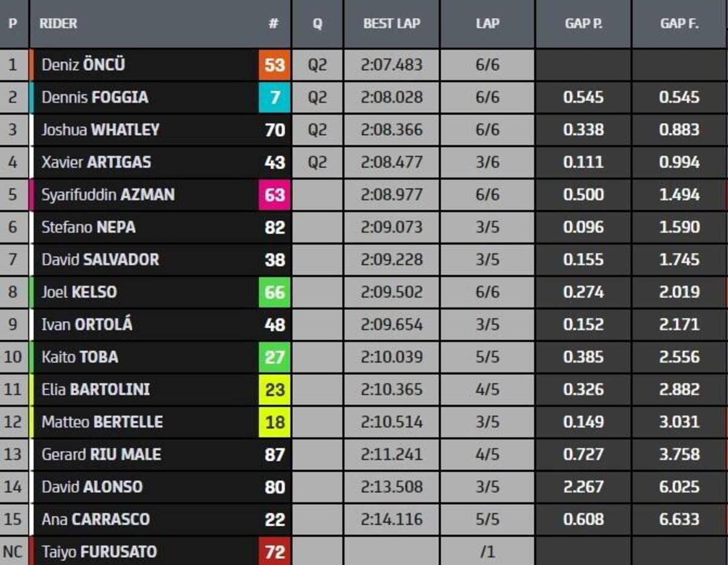Screen dimensions: 728x565
Task: Click the yellow number 23 badge
Action: tap(275, 389)
